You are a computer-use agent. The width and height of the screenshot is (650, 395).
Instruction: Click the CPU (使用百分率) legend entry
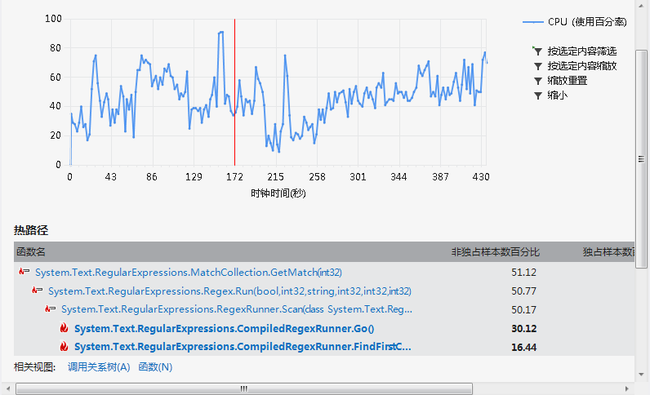coord(575,22)
